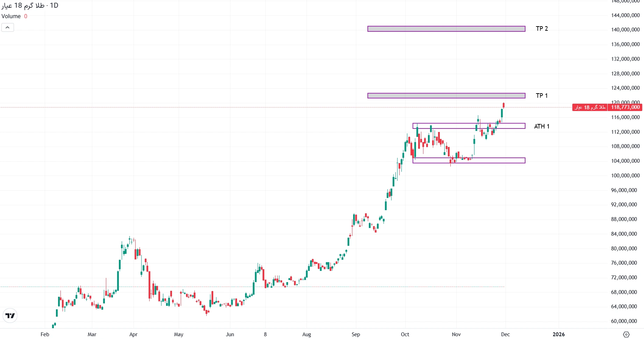Click the Dec label on time axis
644x339 pixels.
point(505,334)
